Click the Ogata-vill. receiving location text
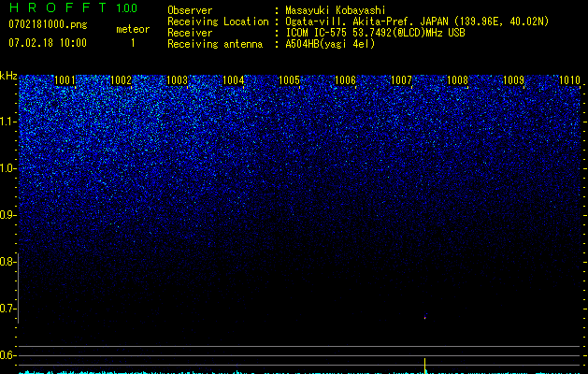 click(417, 22)
